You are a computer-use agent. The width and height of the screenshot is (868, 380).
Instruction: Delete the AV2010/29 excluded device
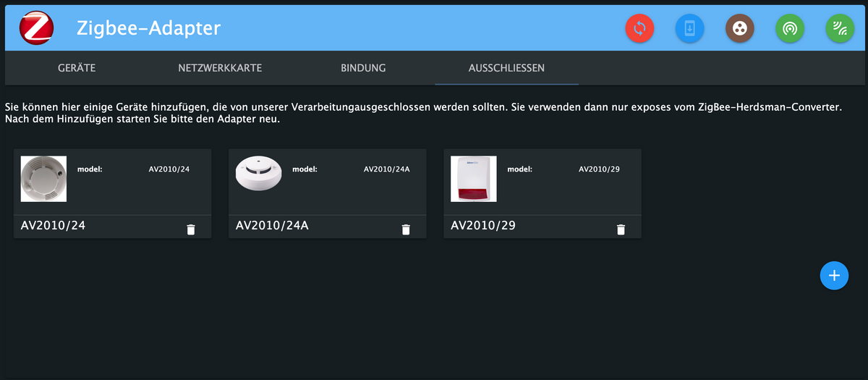click(x=621, y=229)
